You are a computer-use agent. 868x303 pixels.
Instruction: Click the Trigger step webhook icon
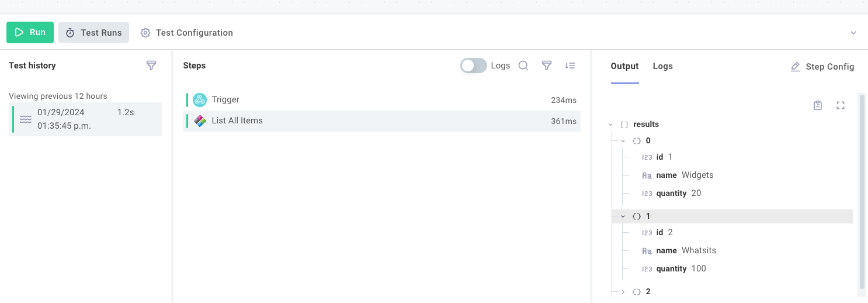click(200, 100)
